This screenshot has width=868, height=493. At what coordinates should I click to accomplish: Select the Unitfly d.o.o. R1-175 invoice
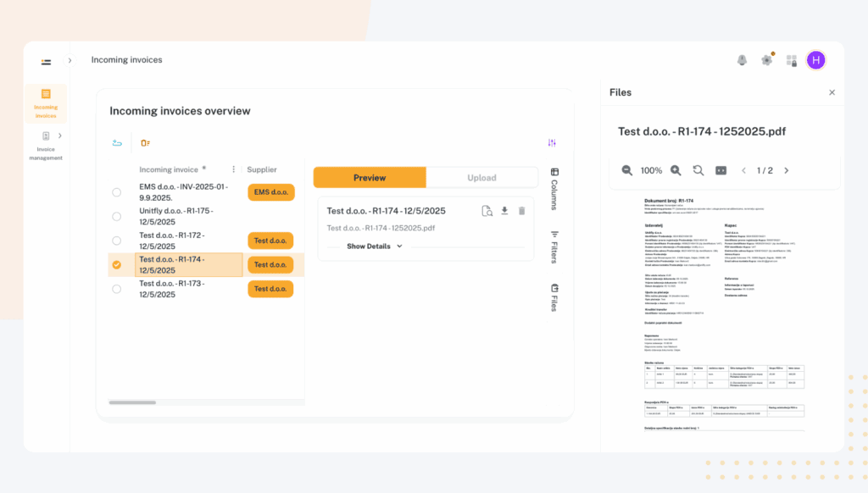[x=116, y=216]
